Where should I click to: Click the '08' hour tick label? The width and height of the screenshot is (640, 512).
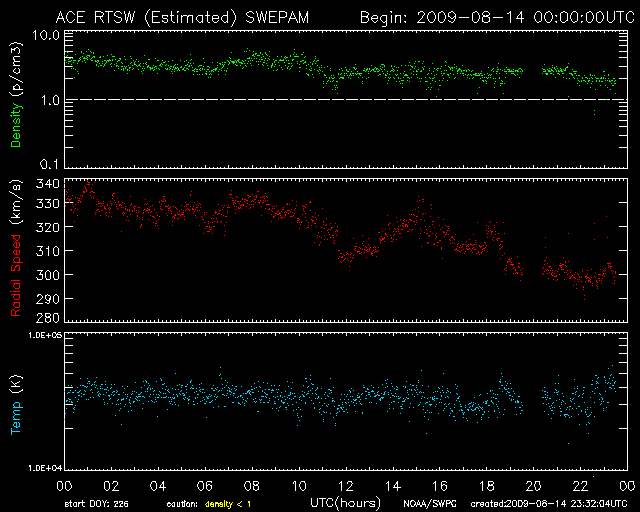pyautogui.click(x=252, y=486)
